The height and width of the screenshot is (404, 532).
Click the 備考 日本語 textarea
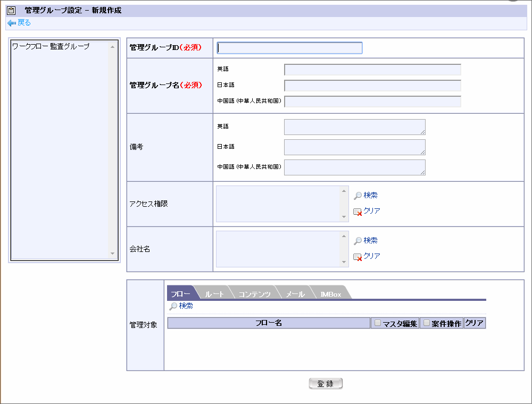click(x=354, y=147)
